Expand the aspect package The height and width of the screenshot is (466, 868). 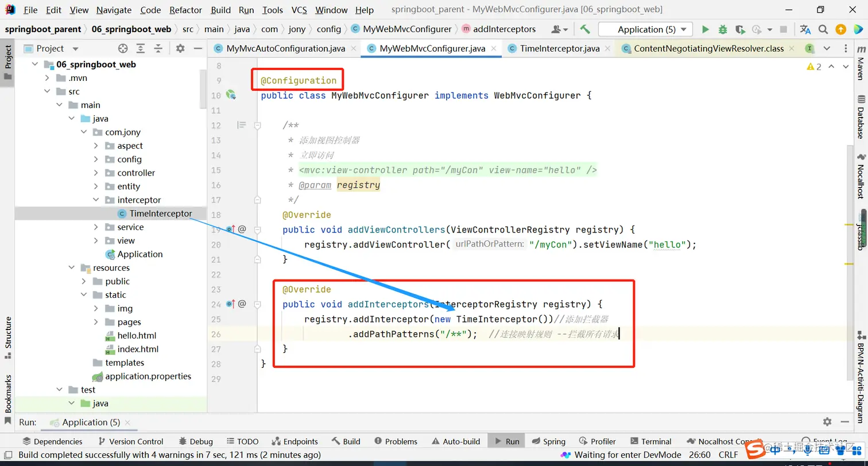click(x=96, y=146)
